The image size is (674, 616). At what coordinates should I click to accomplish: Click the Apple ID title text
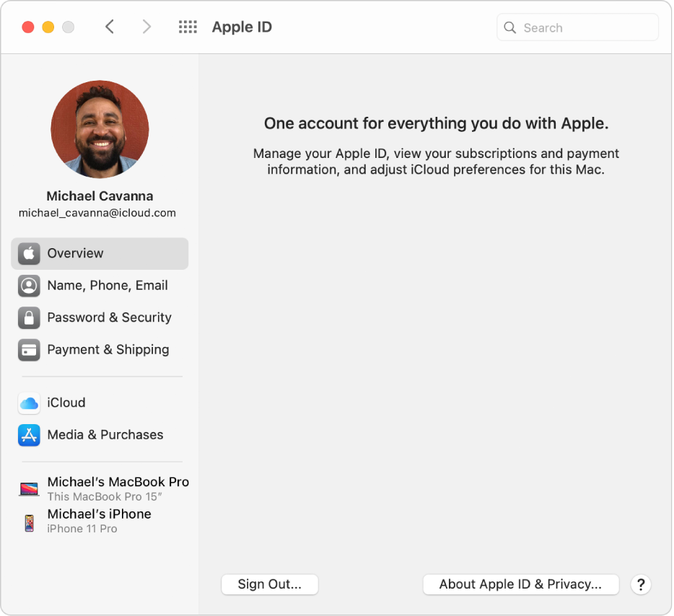[x=242, y=27]
